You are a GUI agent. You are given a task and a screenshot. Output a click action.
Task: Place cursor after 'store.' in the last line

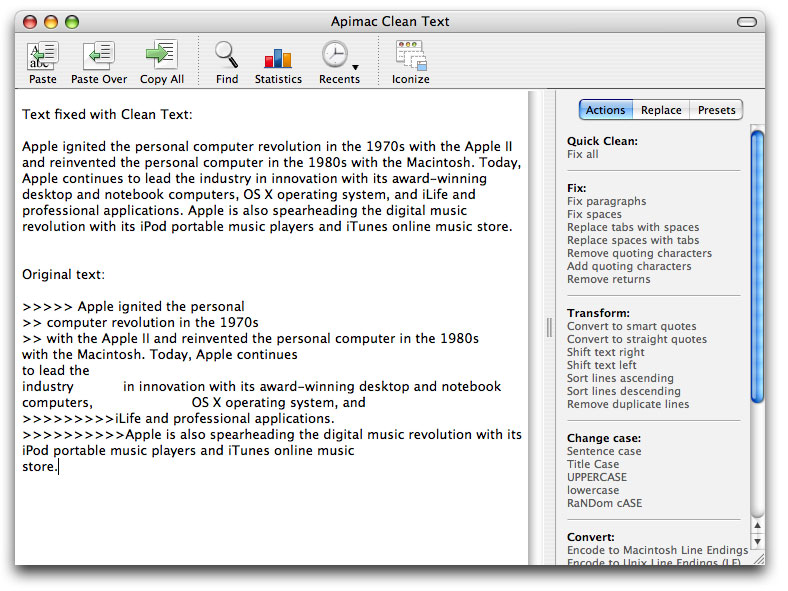point(59,467)
